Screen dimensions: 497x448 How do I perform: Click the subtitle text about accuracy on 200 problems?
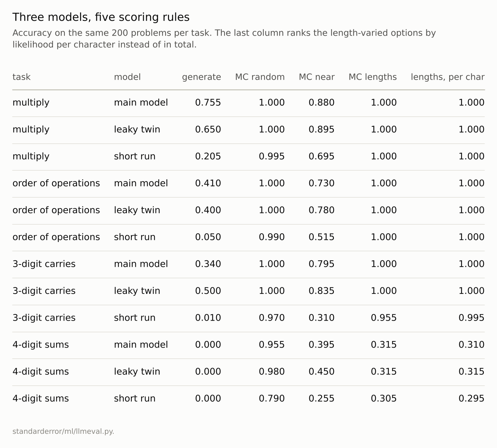(x=224, y=39)
